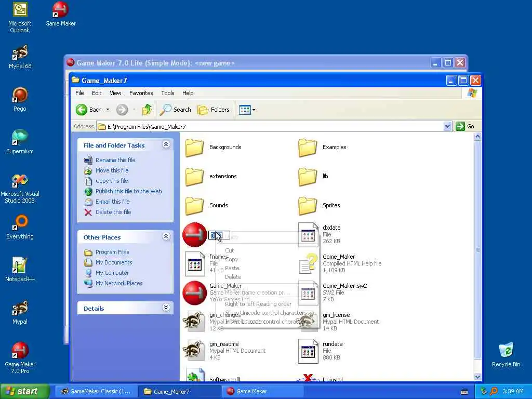
Task: Go to My Documents in Other Places
Action: (114, 262)
